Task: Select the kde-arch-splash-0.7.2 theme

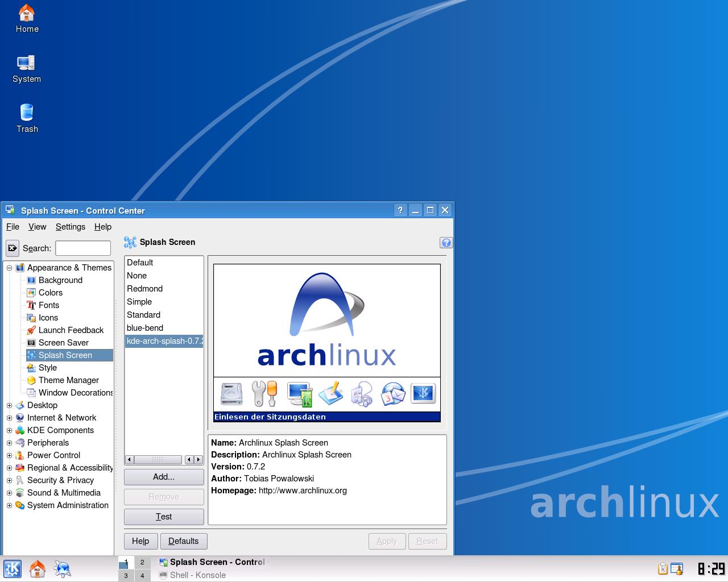Action: tap(164, 341)
